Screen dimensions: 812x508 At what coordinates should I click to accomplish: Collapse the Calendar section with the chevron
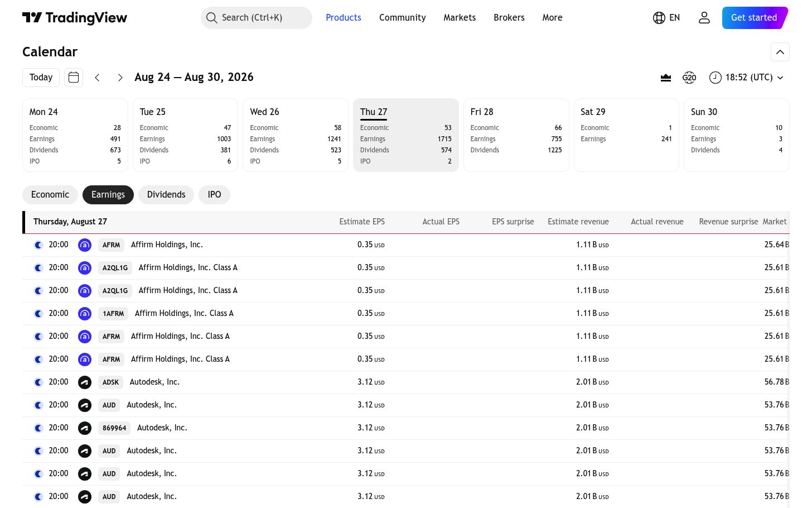point(780,52)
